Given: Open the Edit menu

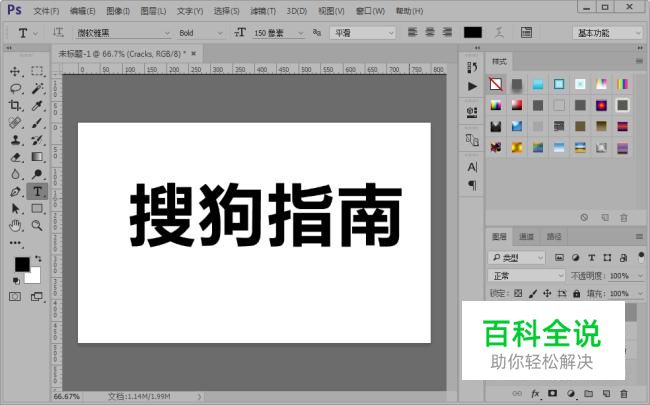Looking at the screenshot, I should pyautogui.click(x=82, y=11).
